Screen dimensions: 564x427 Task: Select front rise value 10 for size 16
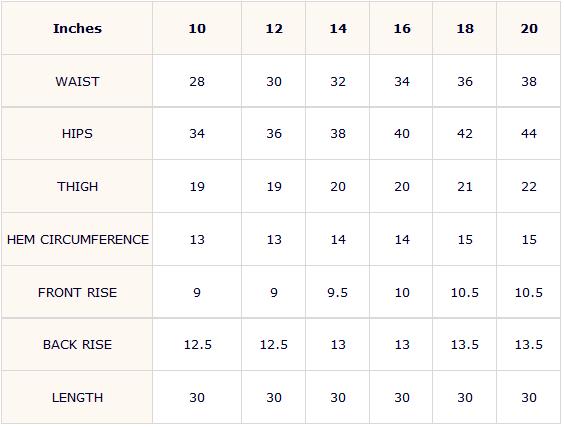402,292
